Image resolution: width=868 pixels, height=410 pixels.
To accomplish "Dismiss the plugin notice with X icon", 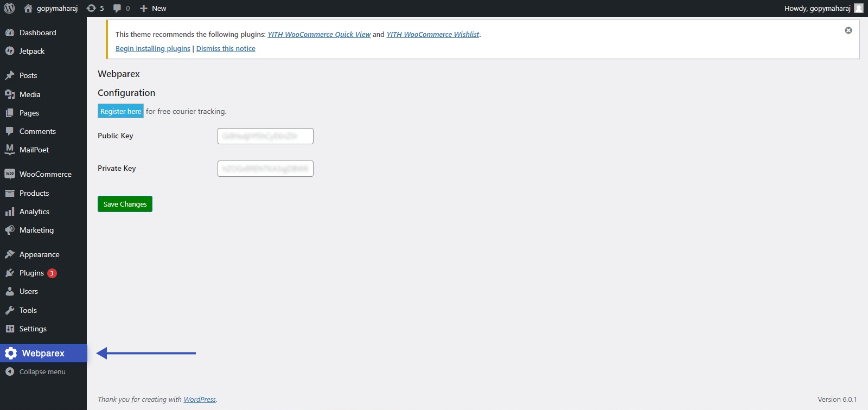I will (848, 30).
